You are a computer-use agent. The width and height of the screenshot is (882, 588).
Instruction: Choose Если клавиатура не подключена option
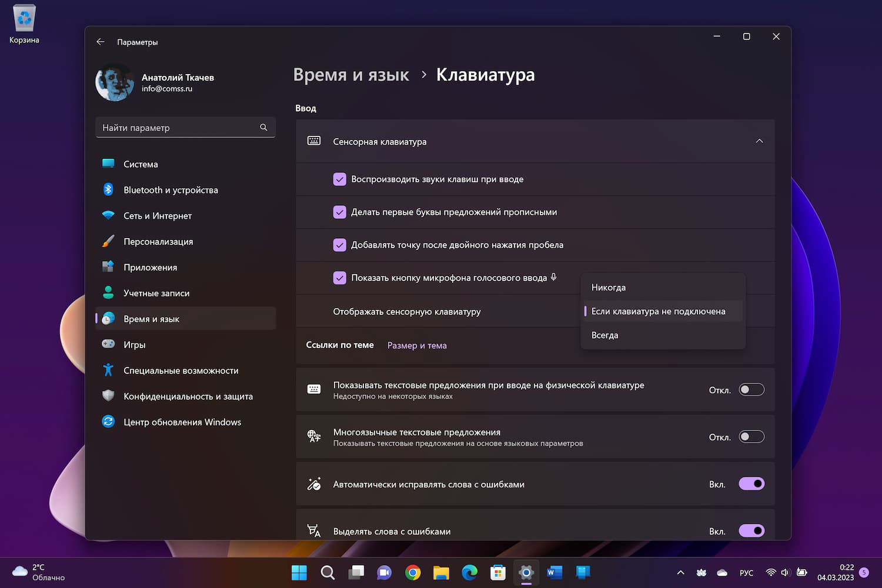click(663, 311)
